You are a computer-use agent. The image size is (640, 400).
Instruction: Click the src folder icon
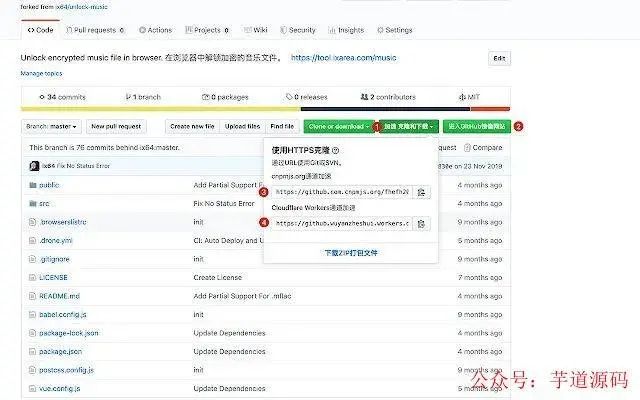[x=33, y=204]
